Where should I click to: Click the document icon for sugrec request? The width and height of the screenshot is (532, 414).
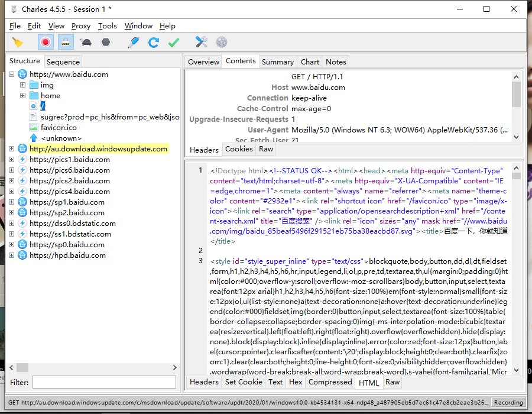pos(34,117)
